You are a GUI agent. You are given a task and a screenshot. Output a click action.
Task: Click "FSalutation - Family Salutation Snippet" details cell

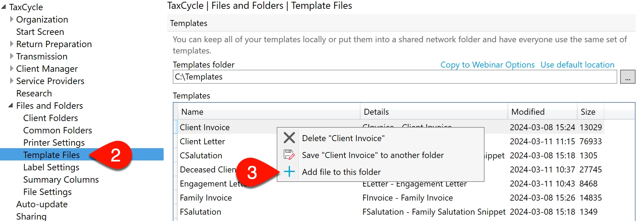tap(434, 212)
